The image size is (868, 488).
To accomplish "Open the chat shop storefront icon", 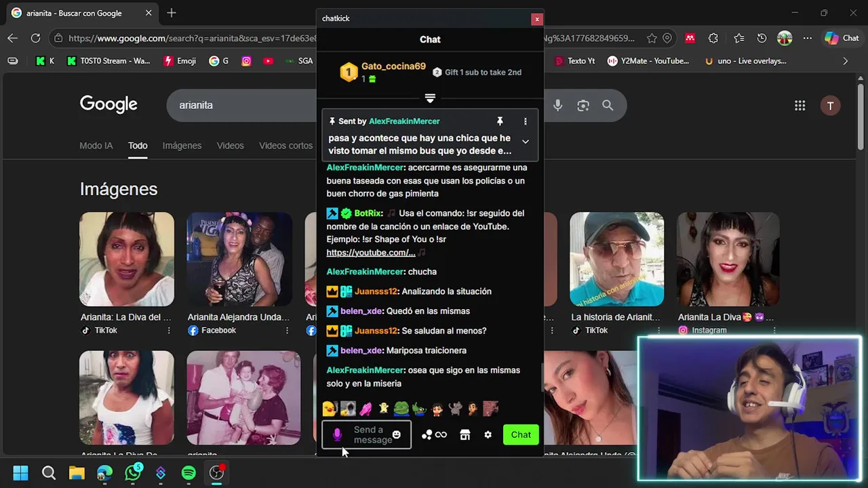I will coord(465,435).
